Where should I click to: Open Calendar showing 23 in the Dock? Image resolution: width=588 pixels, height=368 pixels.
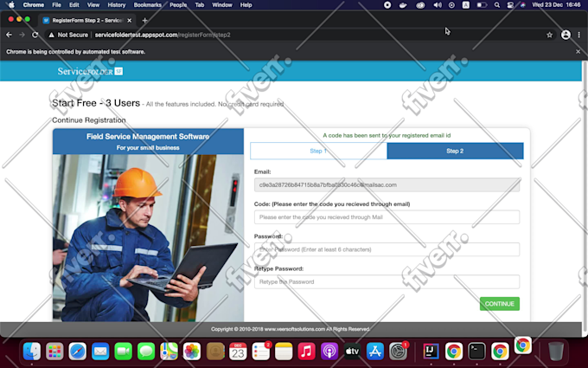click(238, 352)
